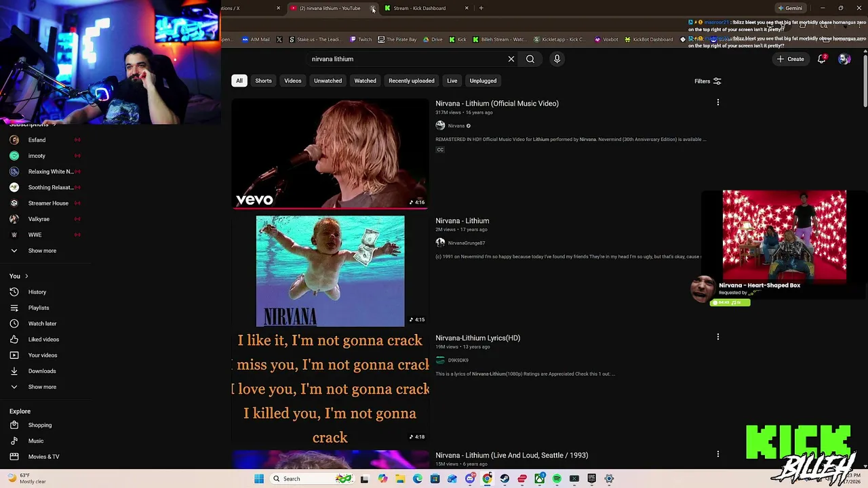The height and width of the screenshot is (488, 868).
Task: Expand the You section Show more
Action: [x=42, y=387]
